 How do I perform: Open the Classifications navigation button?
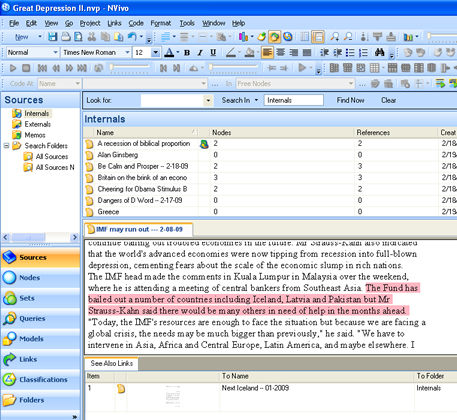click(x=40, y=379)
